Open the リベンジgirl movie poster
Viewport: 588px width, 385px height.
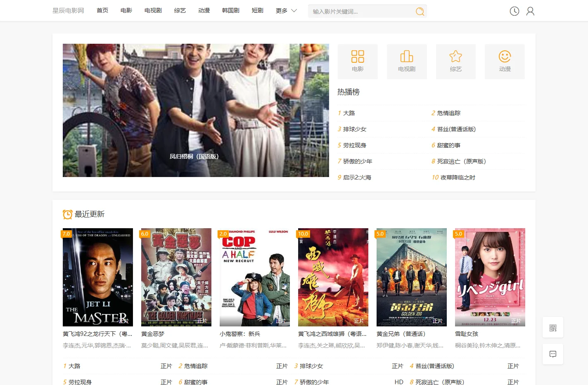(x=490, y=277)
